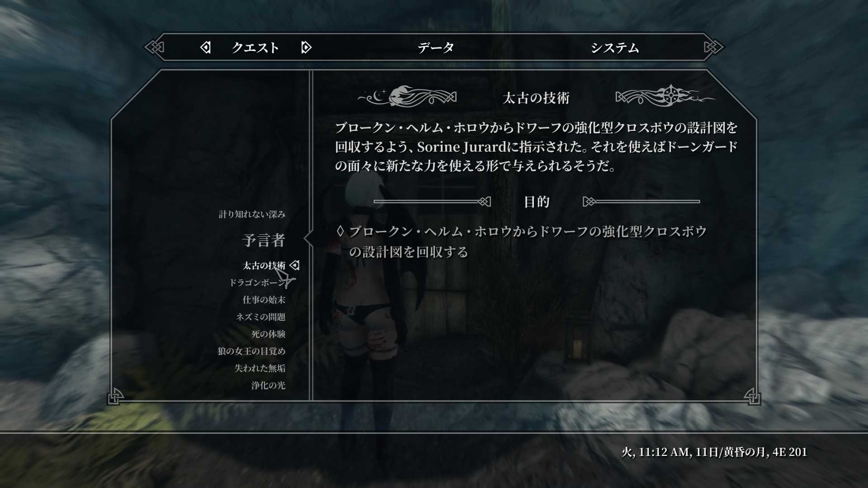Viewport: 868px width, 488px height.
Task: Select quest 計り知れない深み
Action: coord(252,214)
